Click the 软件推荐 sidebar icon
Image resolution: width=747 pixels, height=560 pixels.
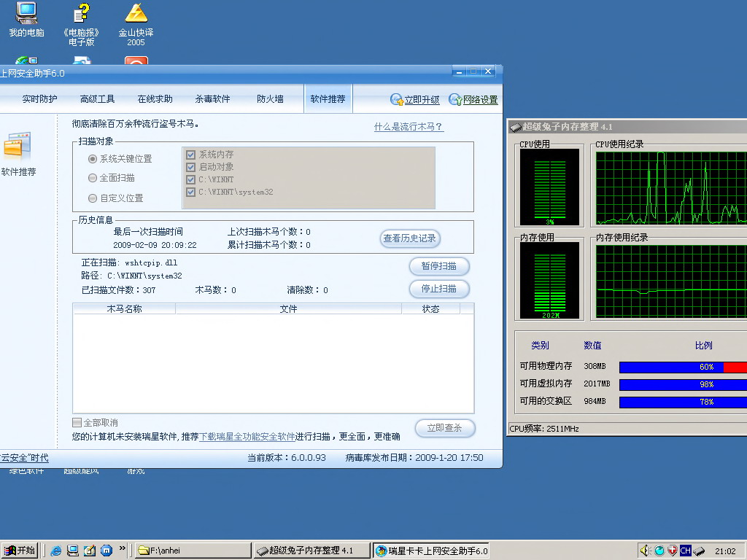[18, 153]
